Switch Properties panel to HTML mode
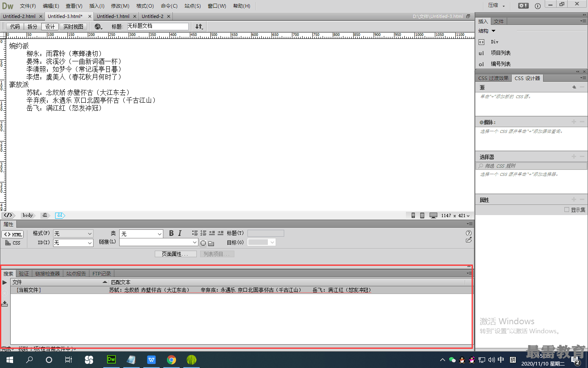Screen dimensions: 588x368 (x=13, y=234)
